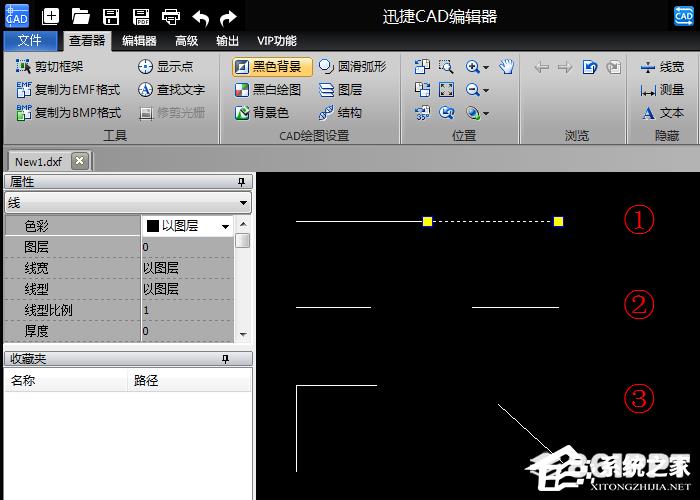Viewport: 700px width, 500px height.
Task: Expand the zoom in dropdown arrow
Action: 486,67
